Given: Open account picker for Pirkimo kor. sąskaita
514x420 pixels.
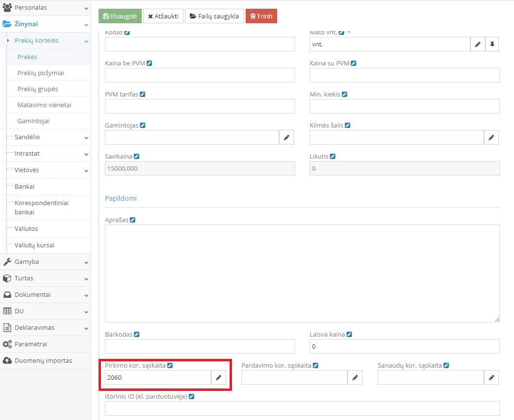Looking at the screenshot, I should click(x=218, y=378).
